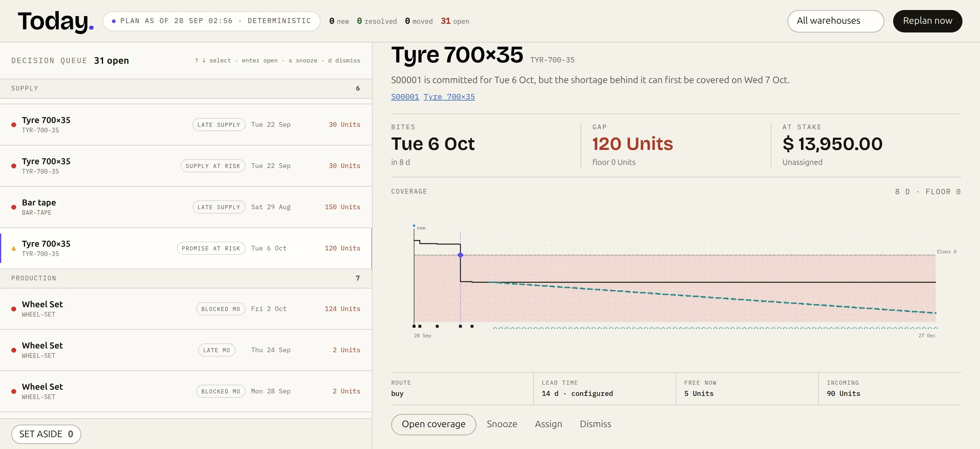Collapse the PRODUCTION section header
Image resolution: width=980 pixels, height=449 pixels.
(x=186, y=278)
